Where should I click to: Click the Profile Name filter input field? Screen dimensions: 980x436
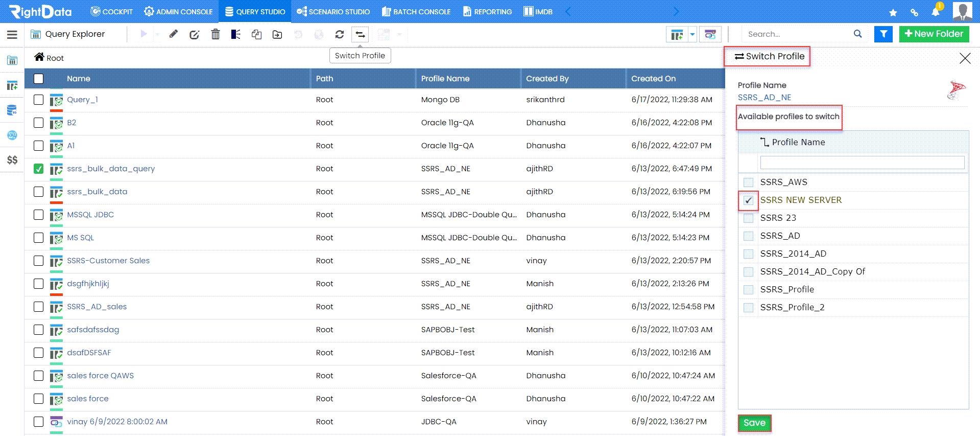point(862,163)
